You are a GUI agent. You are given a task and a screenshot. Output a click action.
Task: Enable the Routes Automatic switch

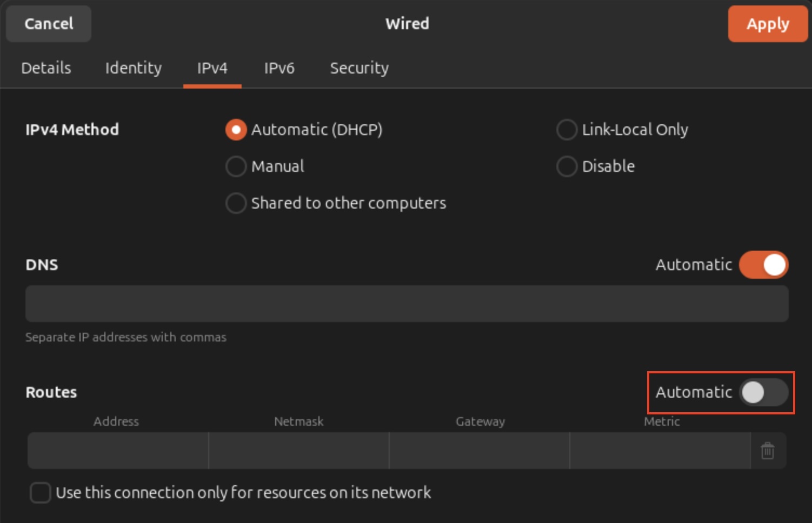click(x=763, y=392)
